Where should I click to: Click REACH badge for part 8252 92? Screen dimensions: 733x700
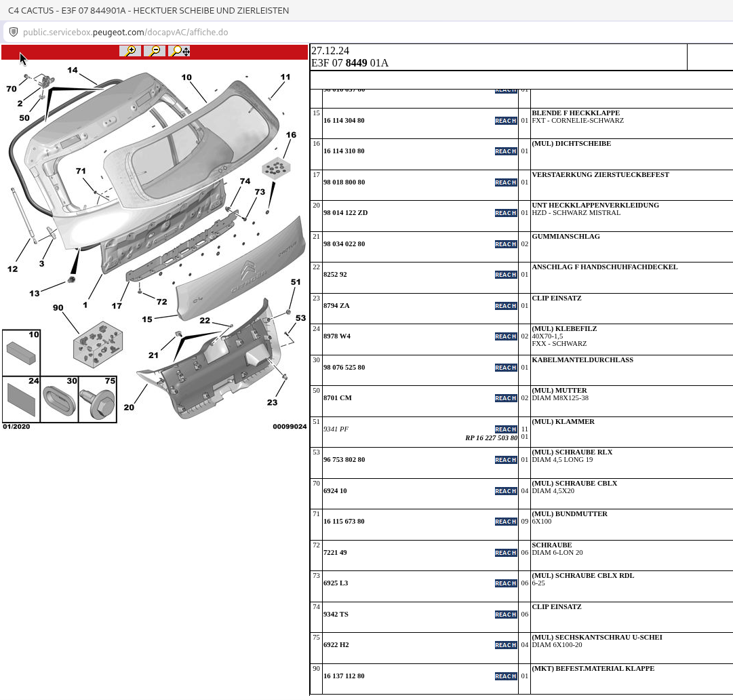[506, 275]
